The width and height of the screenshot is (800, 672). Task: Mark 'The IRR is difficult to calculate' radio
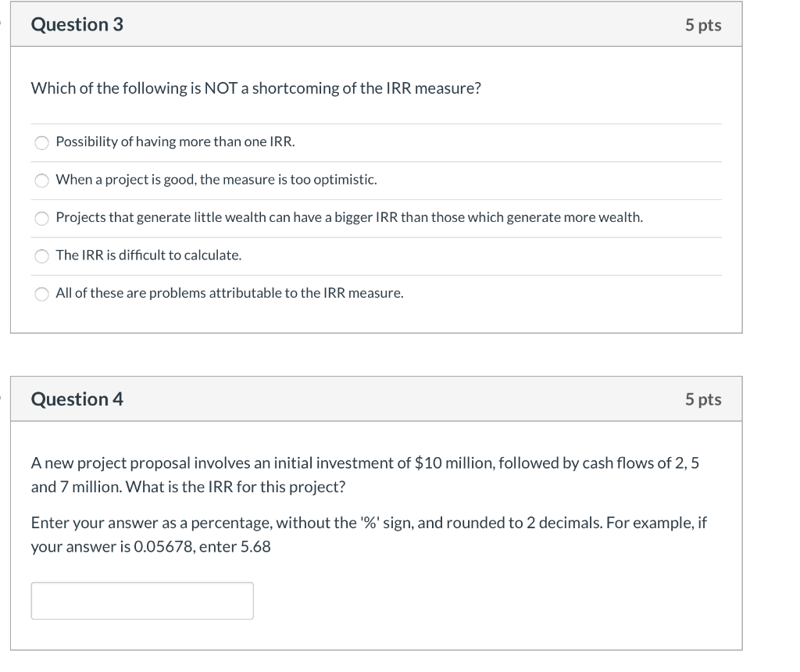coord(42,256)
